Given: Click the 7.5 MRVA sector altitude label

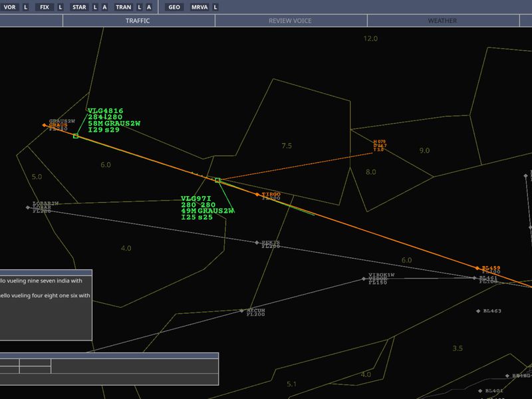Looking at the screenshot, I should click(287, 146).
